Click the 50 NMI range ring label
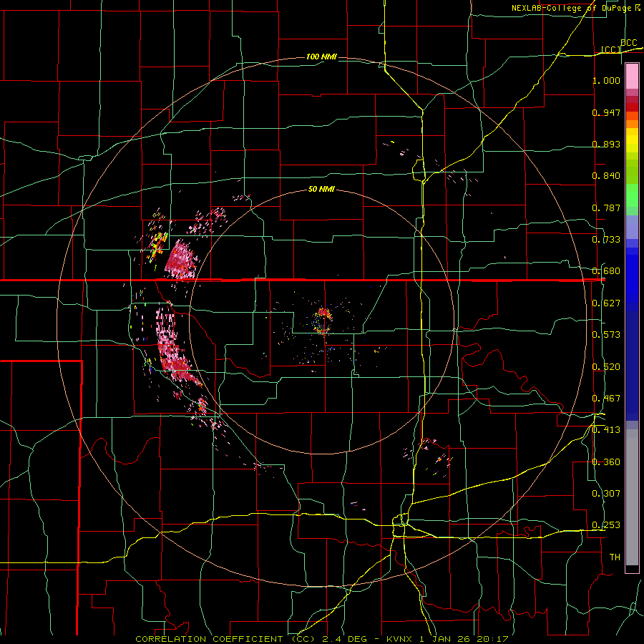644x644 pixels. [x=321, y=190]
